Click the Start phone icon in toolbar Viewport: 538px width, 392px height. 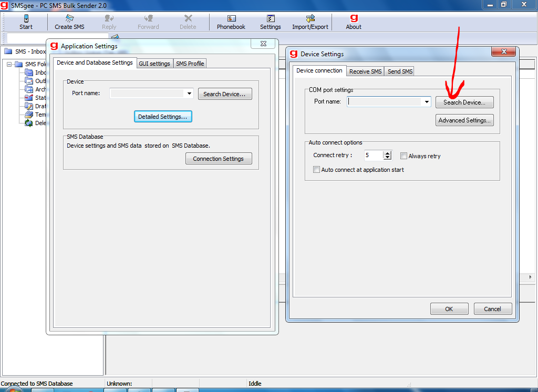(x=26, y=18)
